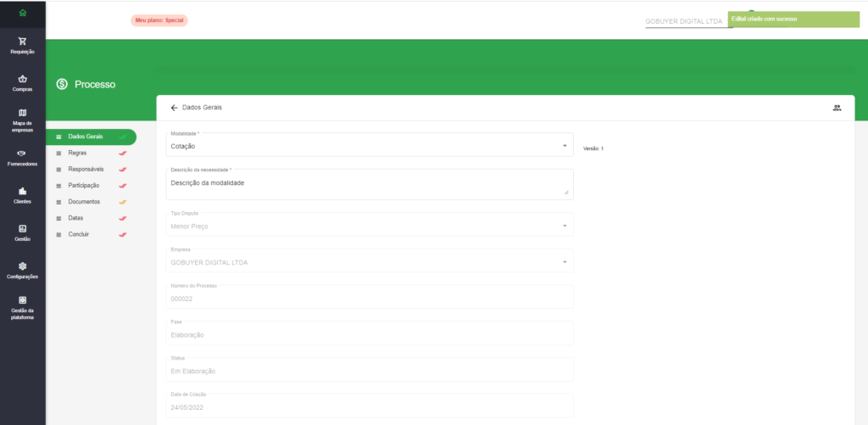The image size is (868, 425).
Task: Open Gestão da plataforma icon
Action: coord(23,299)
